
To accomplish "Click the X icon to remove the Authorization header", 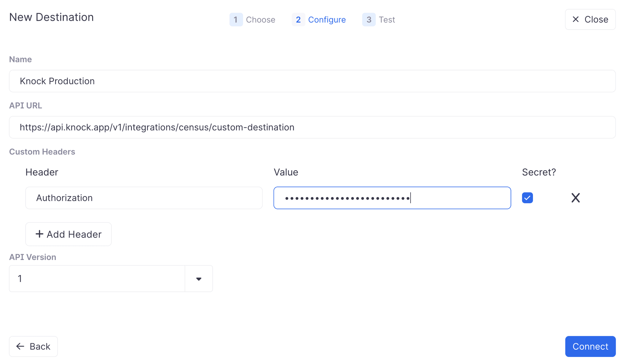I will pos(576,198).
